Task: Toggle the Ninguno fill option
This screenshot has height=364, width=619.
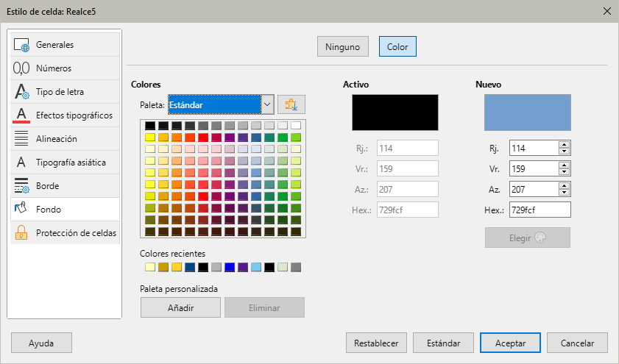Action: 342,47
